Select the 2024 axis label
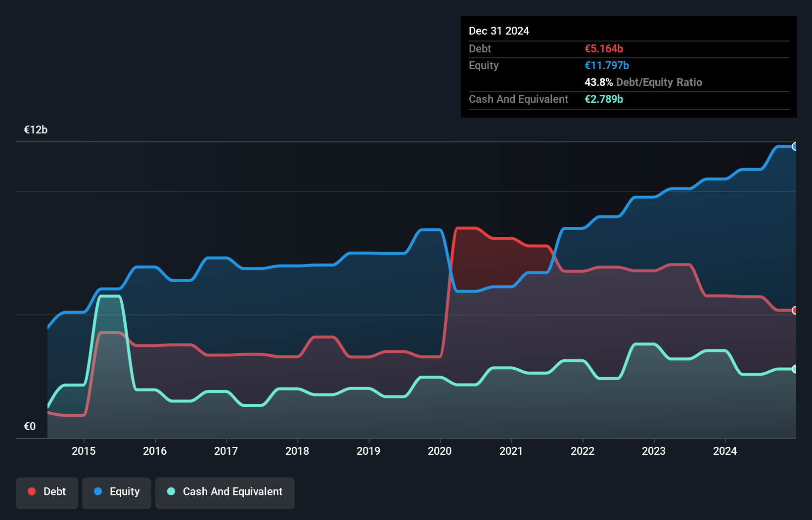Screen dimensions: 812x520 [x=725, y=451]
